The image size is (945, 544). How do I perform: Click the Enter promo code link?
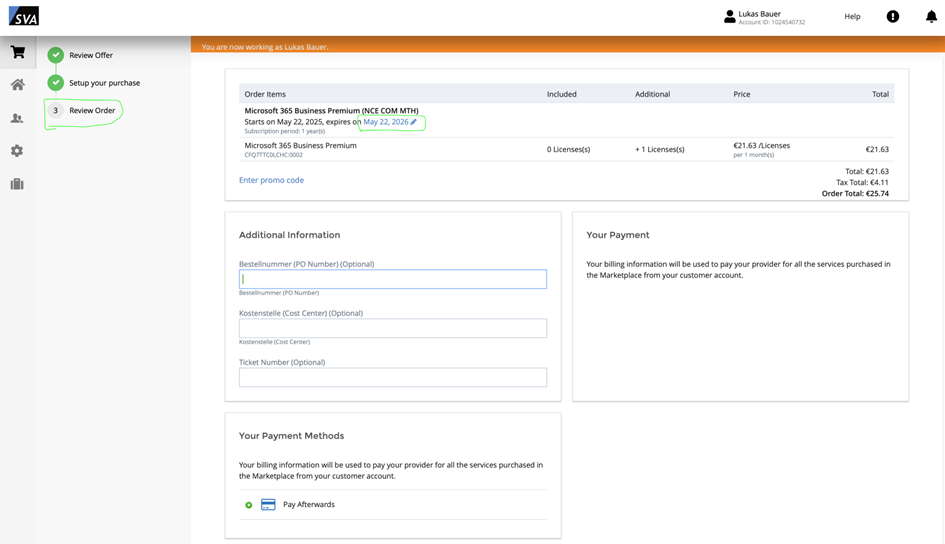[271, 180]
